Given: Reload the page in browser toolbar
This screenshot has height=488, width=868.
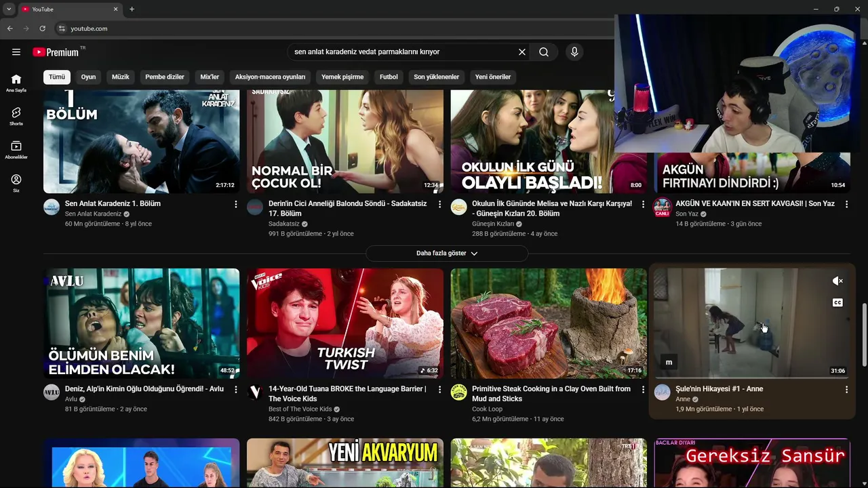Looking at the screenshot, I should tap(42, 28).
